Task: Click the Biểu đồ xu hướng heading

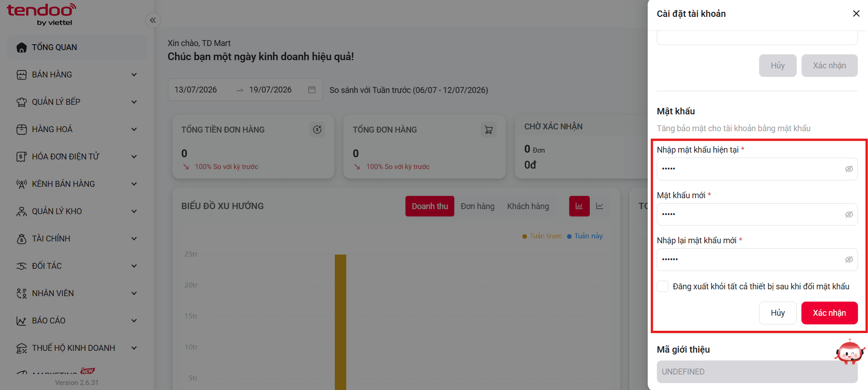Action: coord(223,206)
